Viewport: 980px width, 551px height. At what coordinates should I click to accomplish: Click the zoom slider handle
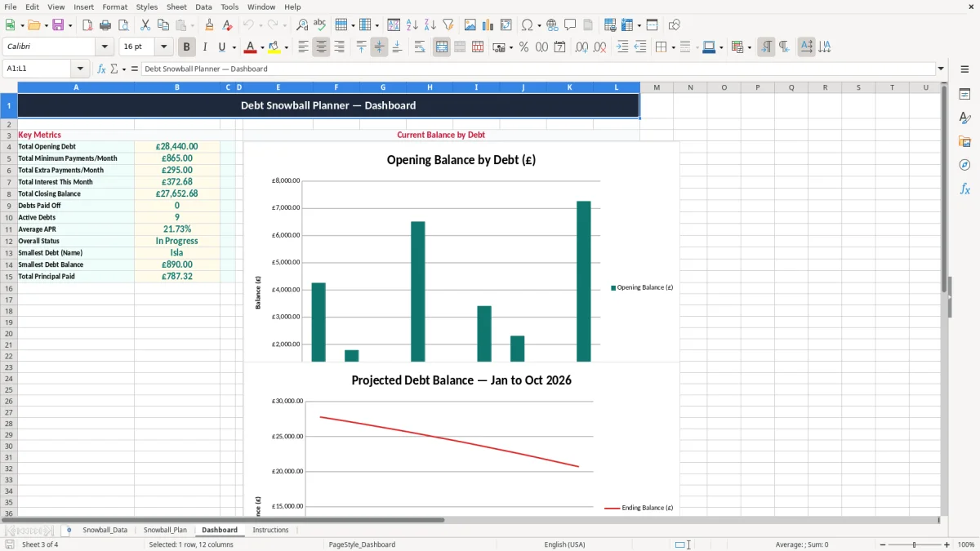(915, 544)
